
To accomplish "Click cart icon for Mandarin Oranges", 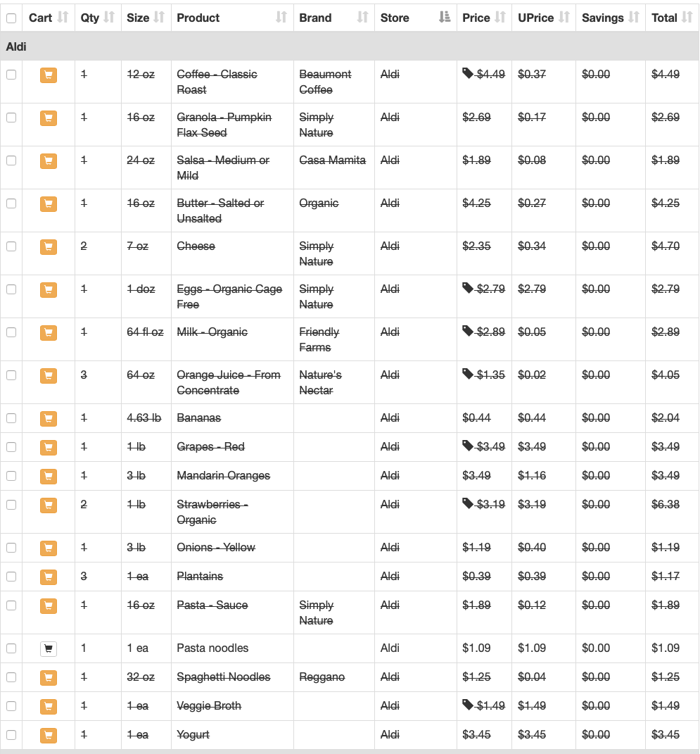I will 49,476.
